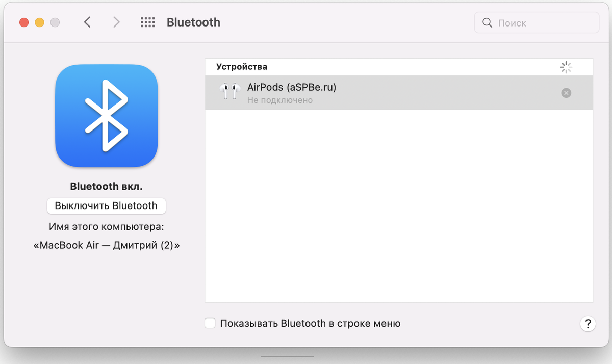Minimize the window with the yellow button

39,22
